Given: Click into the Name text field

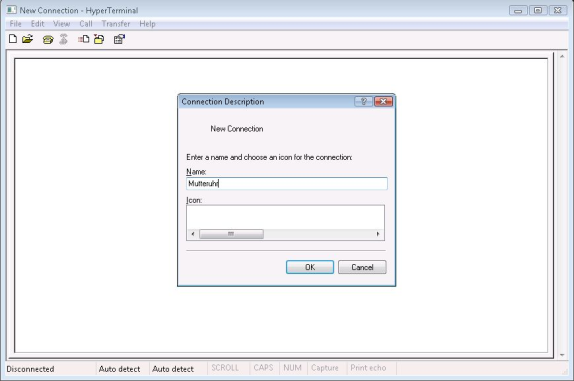Looking at the screenshot, I should click(x=287, y=183).
